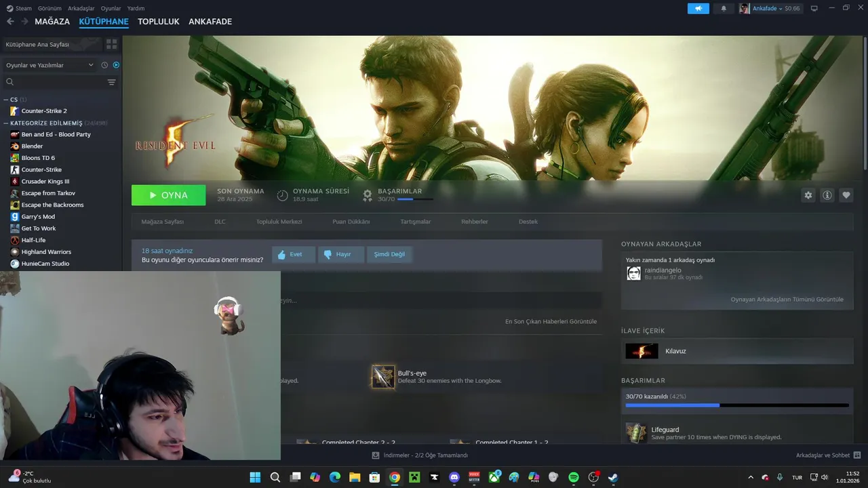Select Escape the Backrooms
868x488 pixels.
(x=52, y=205)
